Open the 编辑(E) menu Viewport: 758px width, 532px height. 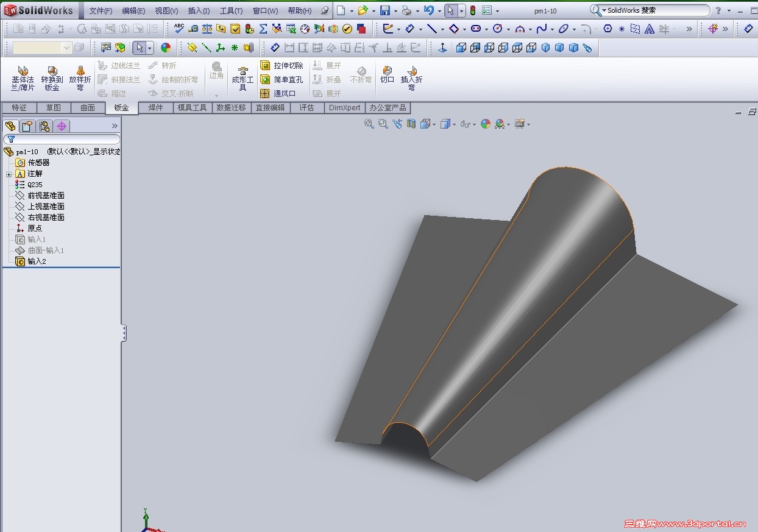point(134,11)
